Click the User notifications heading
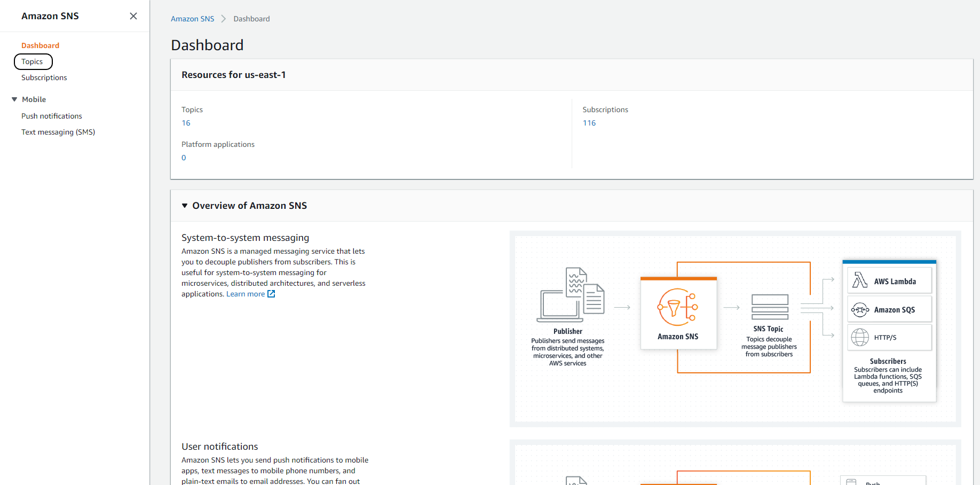Image resolution: width=980 pixels, height=485 pixels. (220, 447)
